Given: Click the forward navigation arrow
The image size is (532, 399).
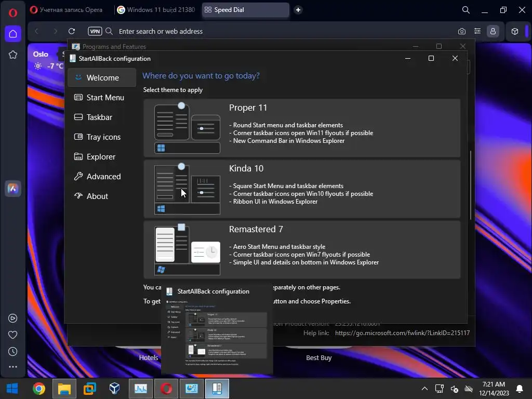Looking at the screenshot, I should point(55,31).
